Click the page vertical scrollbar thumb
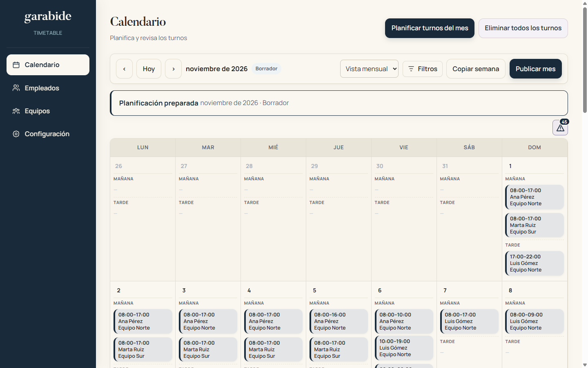This screenshot has width=588, height=368. 585,59
